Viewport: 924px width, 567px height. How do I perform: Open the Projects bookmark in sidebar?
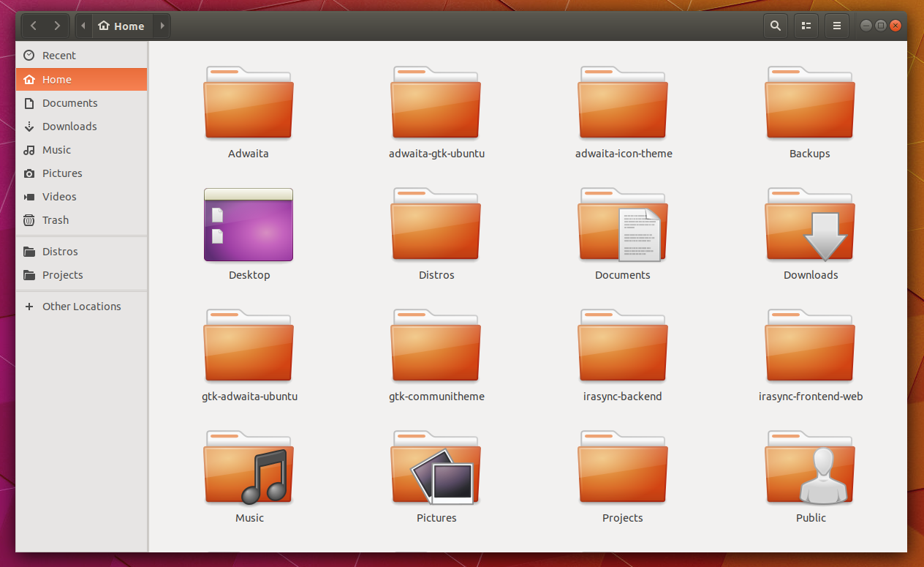point(81,275)
